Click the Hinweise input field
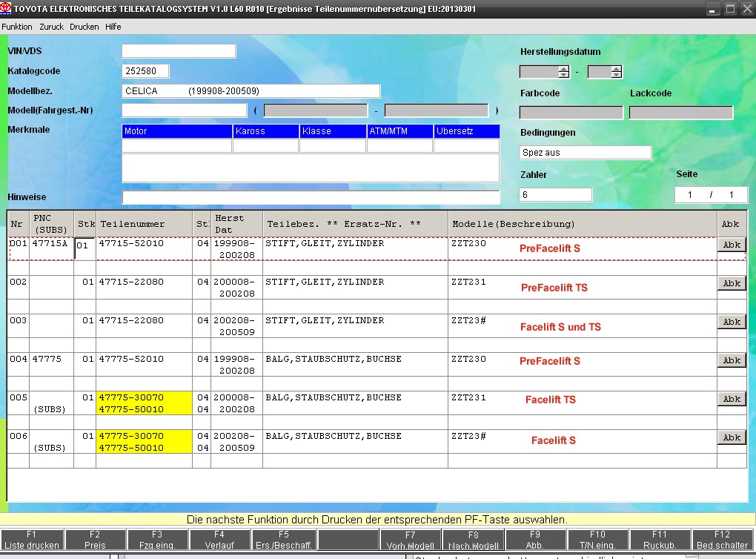The height and width of the screenshot is (559, 756). (x=311, y=196)
